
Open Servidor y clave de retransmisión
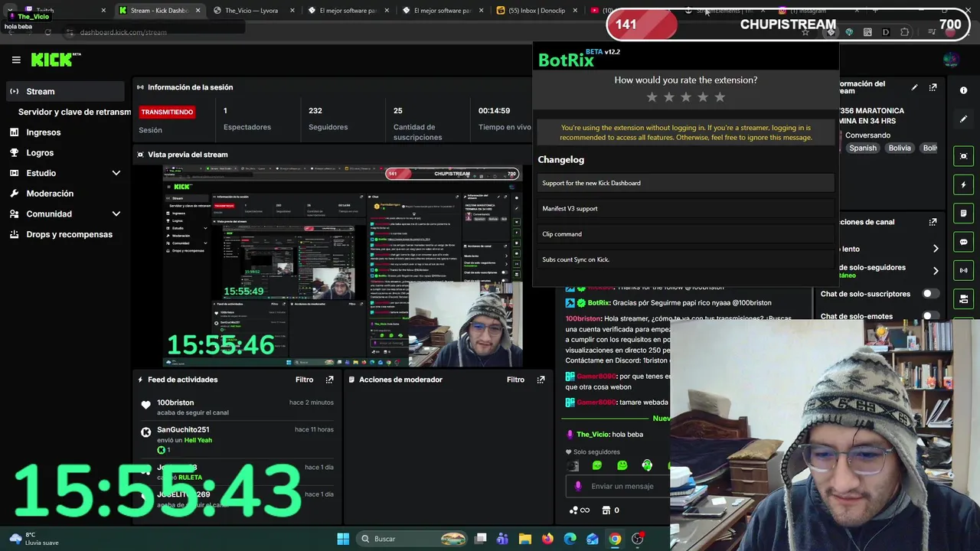click(x=74, y=112)
